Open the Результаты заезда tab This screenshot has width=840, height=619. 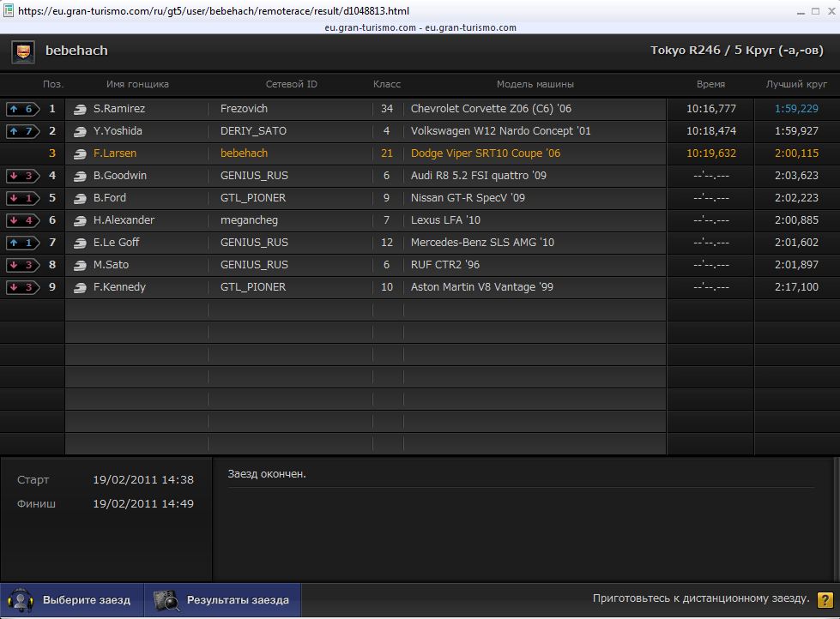223,600
